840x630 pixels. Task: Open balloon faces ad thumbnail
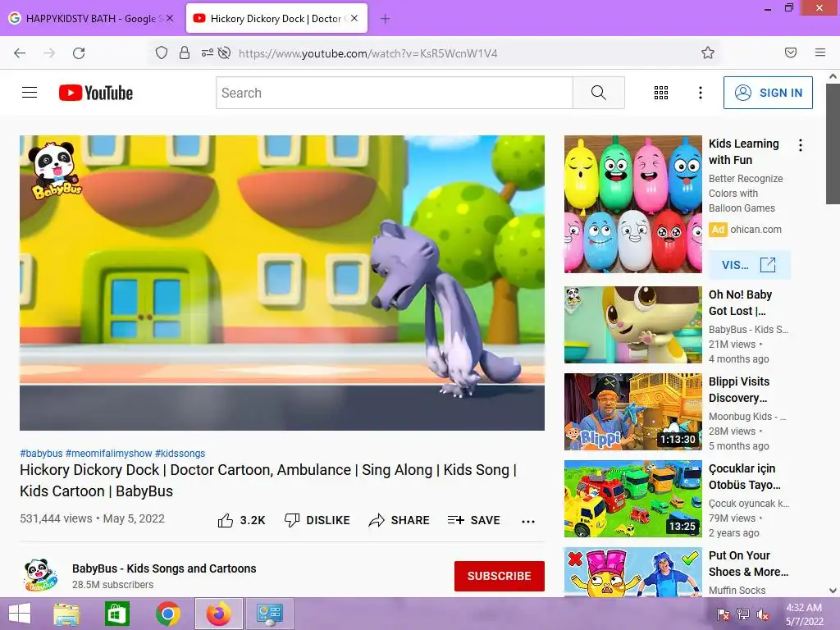(x=632, y=204)
